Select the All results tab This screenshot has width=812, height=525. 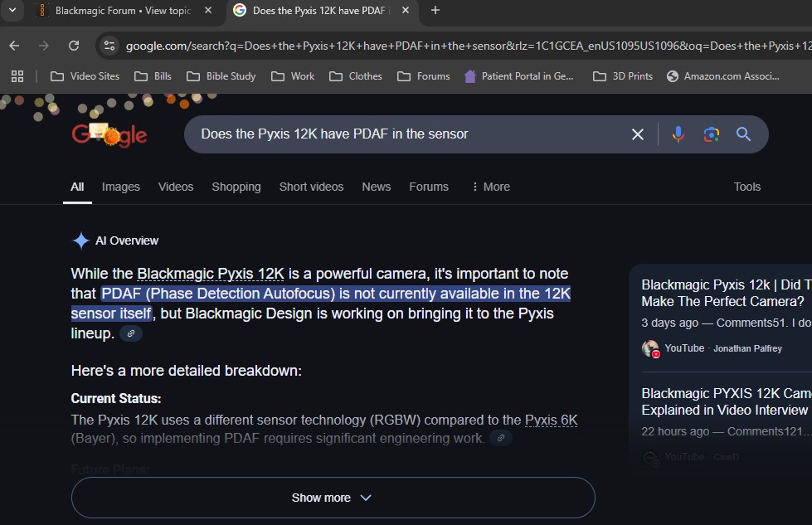(x=77, y=187)
